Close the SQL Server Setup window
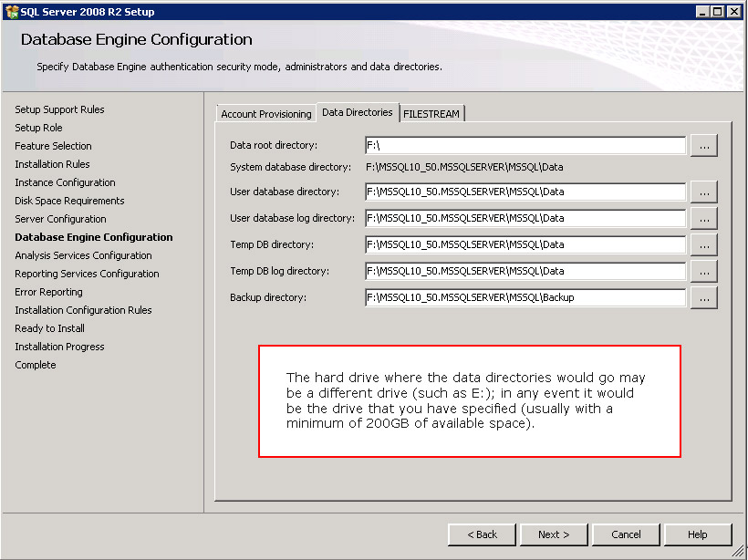 [x=734, y=12]
